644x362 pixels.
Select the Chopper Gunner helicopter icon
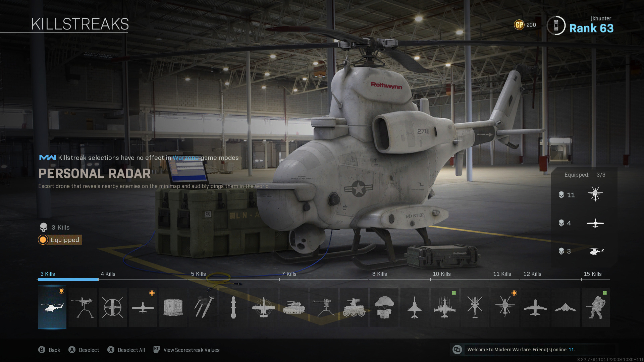(475, 307)
